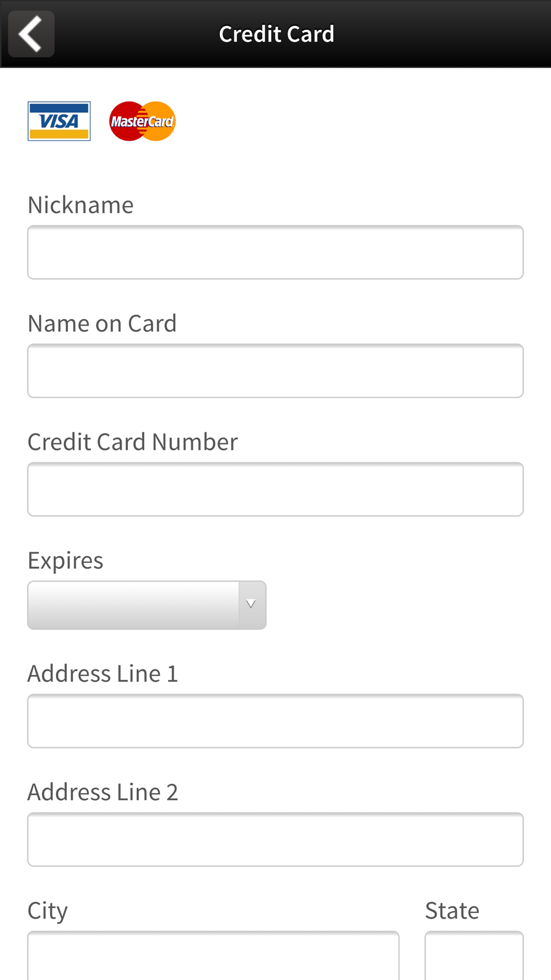The width and height of the screenshot is (551, 980).
Task: Go back using the header arrow
Action: click(31, 34)
